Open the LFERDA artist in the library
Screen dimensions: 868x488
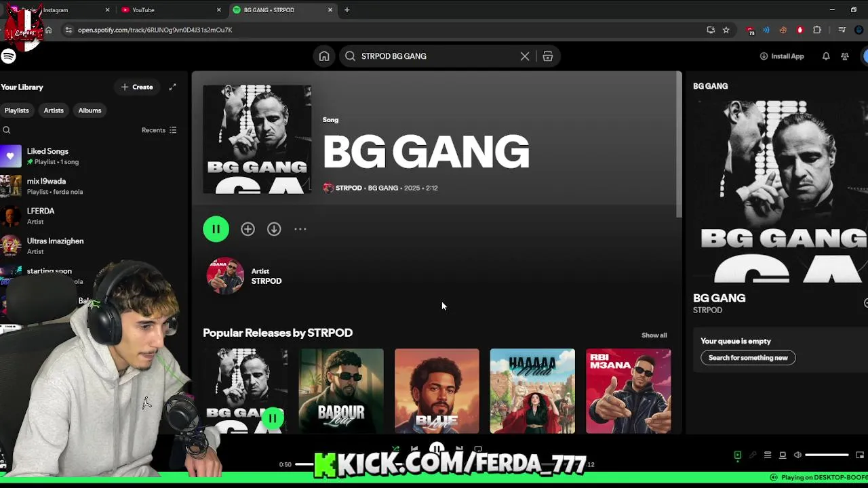94,216
